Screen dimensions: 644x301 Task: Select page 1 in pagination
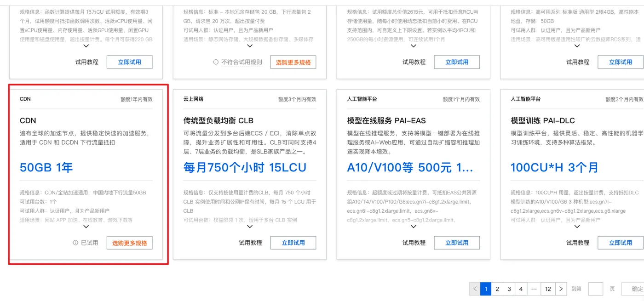click(x=486, y=289)
